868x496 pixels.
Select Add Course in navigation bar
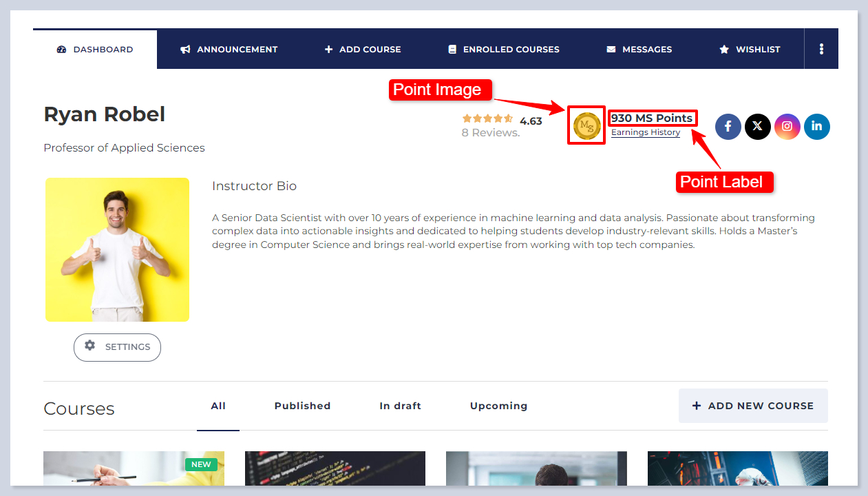pos(363,50)
